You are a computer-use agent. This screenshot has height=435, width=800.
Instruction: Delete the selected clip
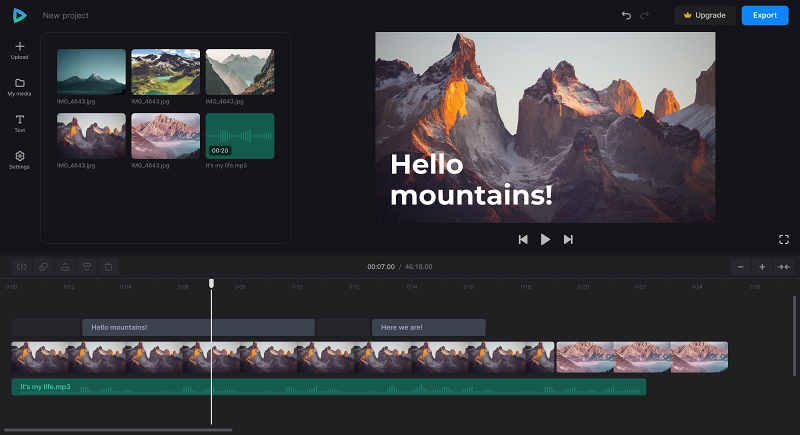tap(109, 267)
